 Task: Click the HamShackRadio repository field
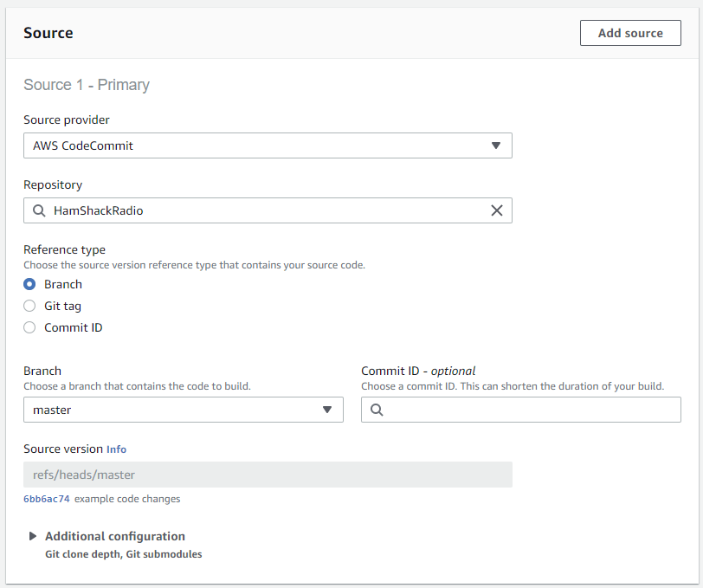(268, 210)
